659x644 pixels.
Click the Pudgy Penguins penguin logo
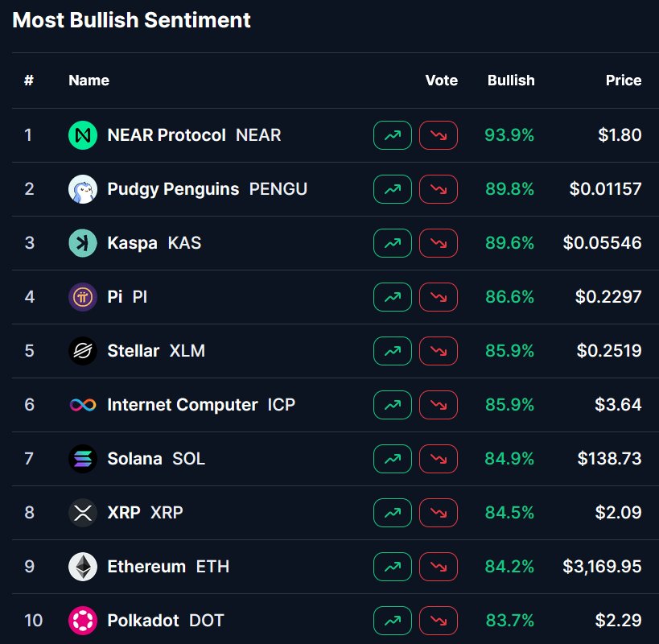pos(83,189)
